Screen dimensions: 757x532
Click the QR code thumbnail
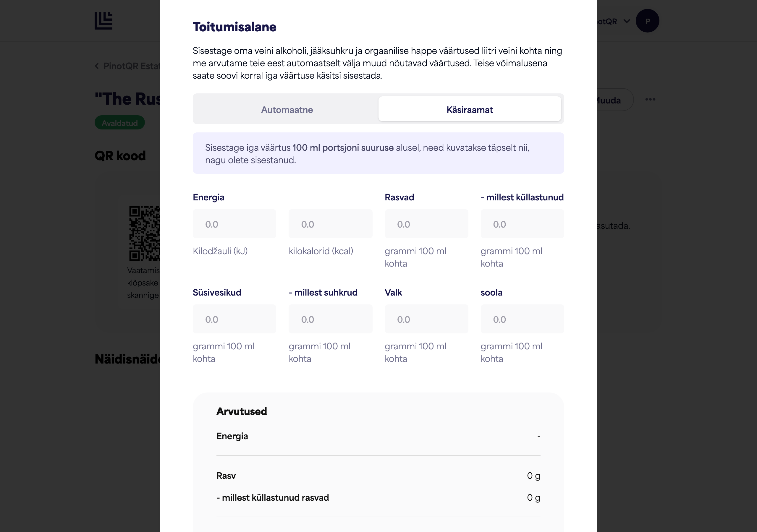point(144,233)
